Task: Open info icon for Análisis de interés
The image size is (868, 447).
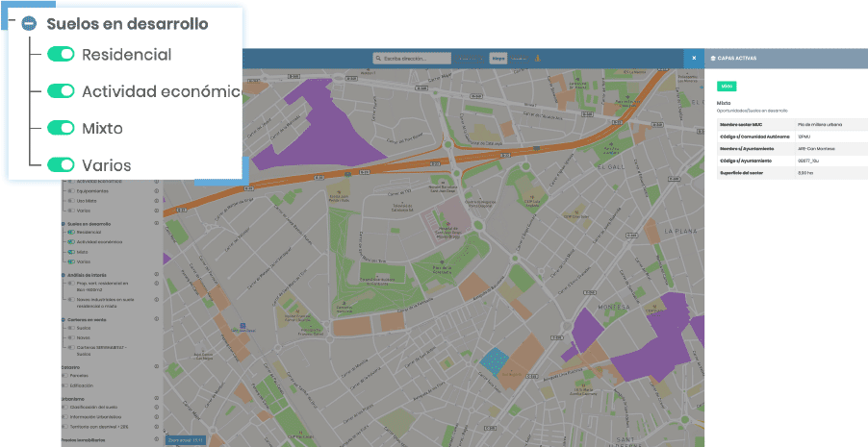Action: [157, 274]
